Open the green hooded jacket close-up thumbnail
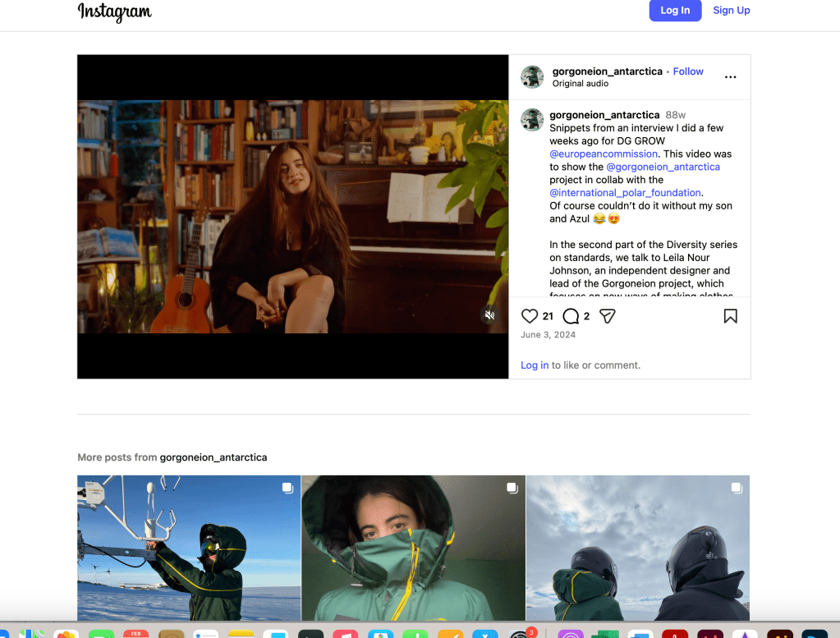Viewport: 840px width, 638px height. [x=413, y=548]
